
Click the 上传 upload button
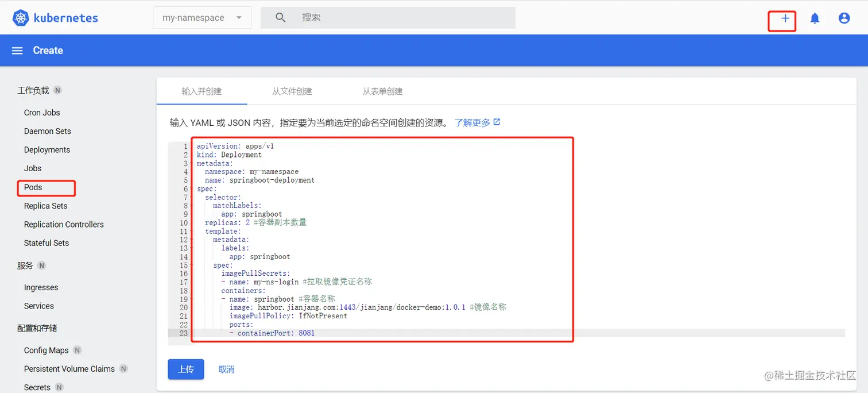pyautogui.click(x=186, y=369)
